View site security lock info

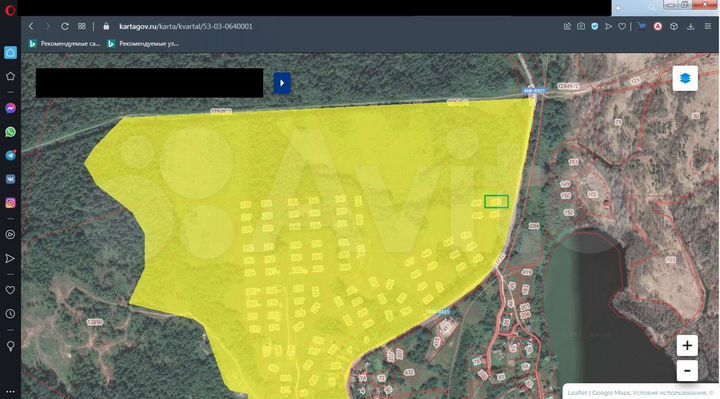point(106,26)
